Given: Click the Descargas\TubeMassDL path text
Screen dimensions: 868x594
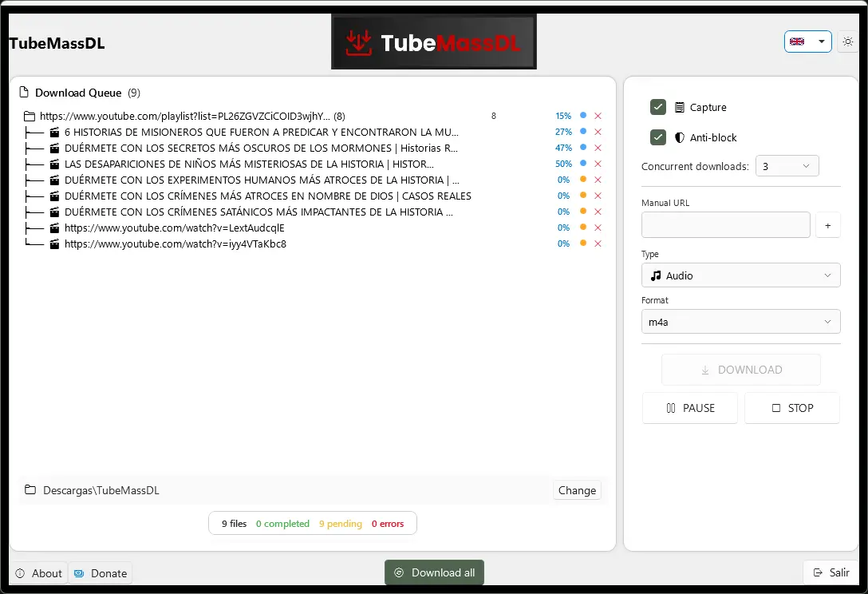Looking at the screenshot, I should 101,490.
